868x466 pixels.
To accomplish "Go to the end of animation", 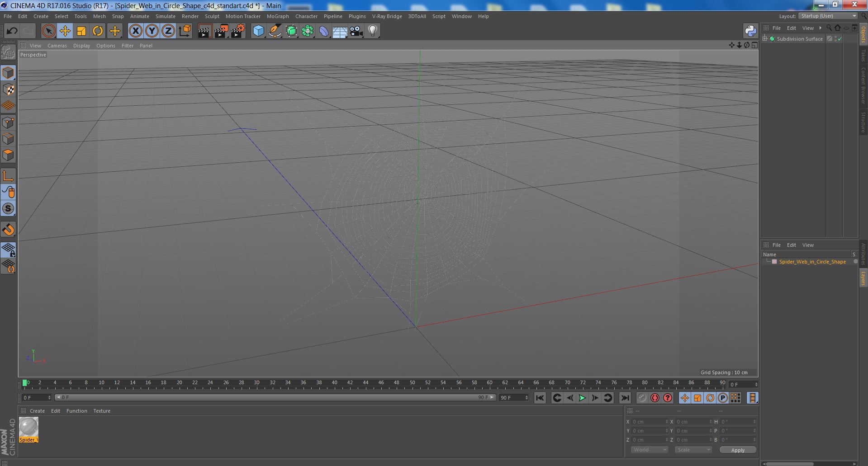I will [x=625, y=398].
